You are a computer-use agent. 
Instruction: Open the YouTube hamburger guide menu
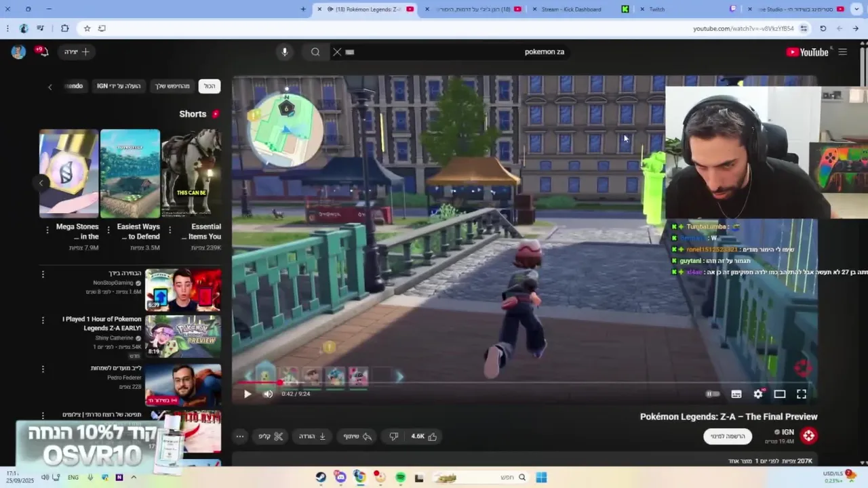843,52
